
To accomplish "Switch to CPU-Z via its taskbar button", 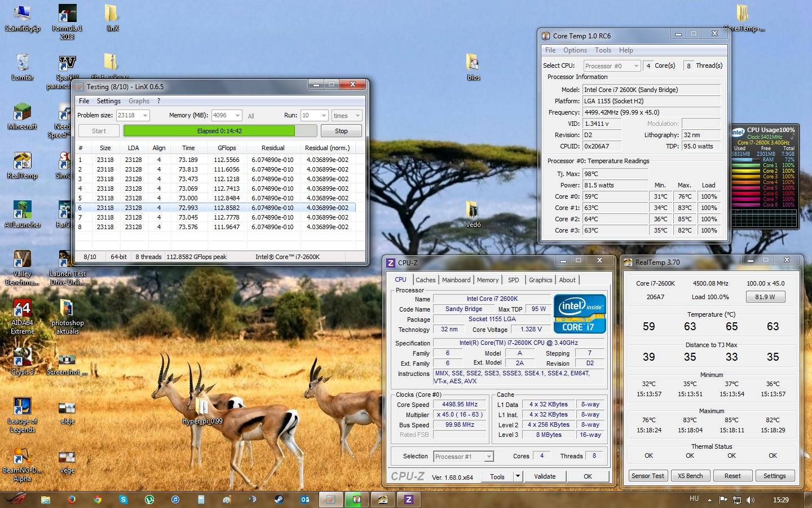I will pyautogui.click(x=409, y=500).
